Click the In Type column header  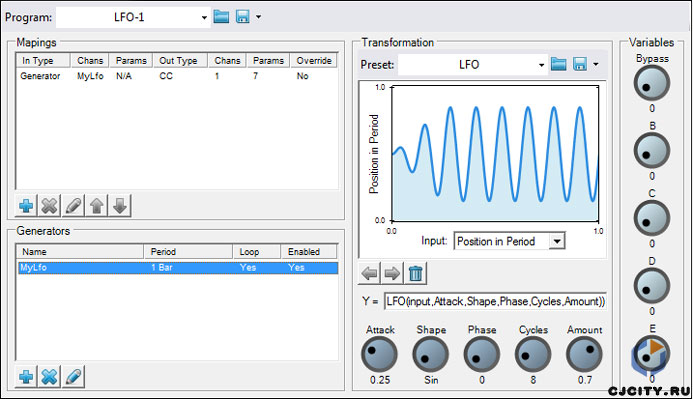click(43, 61)
